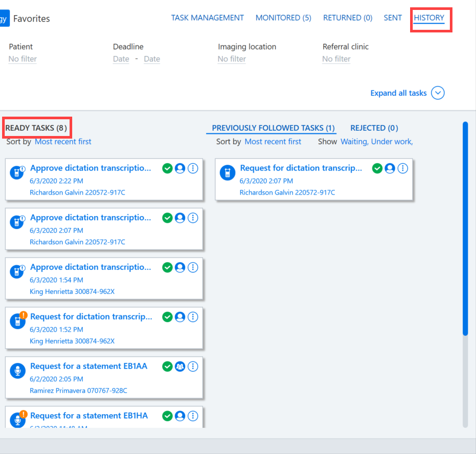Click green check on 1:54 PM Approve task
Image resolution: width=476 pixels, height=454 pixels.
[x=167, y=267]
